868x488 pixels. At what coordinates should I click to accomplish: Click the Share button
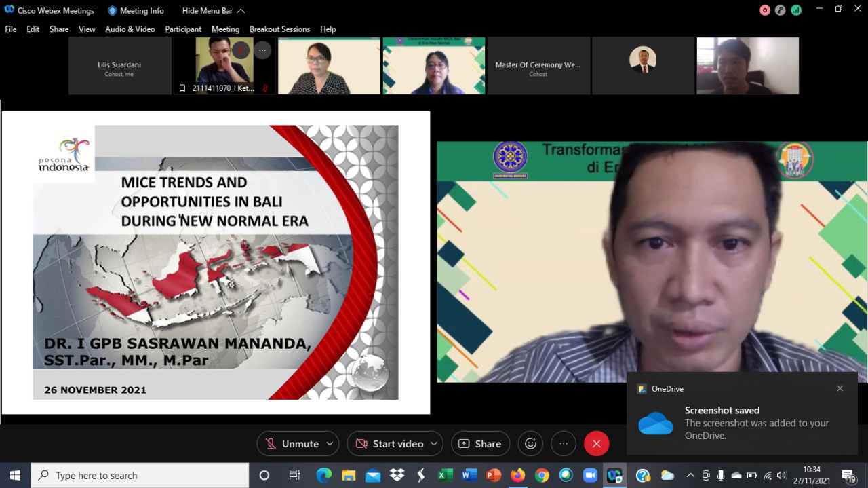(480, 444)
